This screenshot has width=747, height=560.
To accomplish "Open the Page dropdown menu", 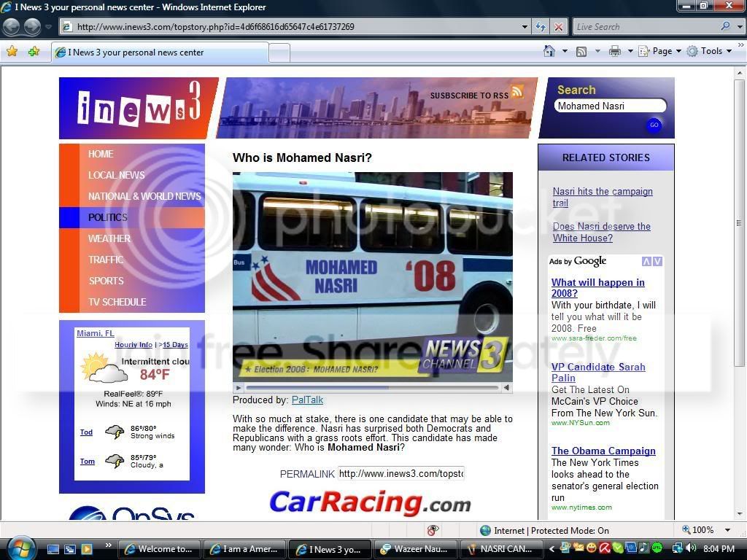I will (660, 51).
